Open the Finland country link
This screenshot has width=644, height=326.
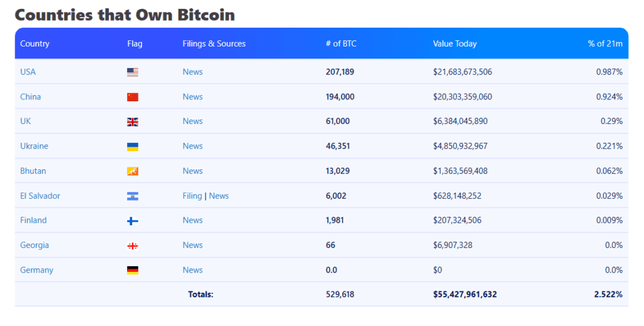pyautogui.click(x=33, y=220)
